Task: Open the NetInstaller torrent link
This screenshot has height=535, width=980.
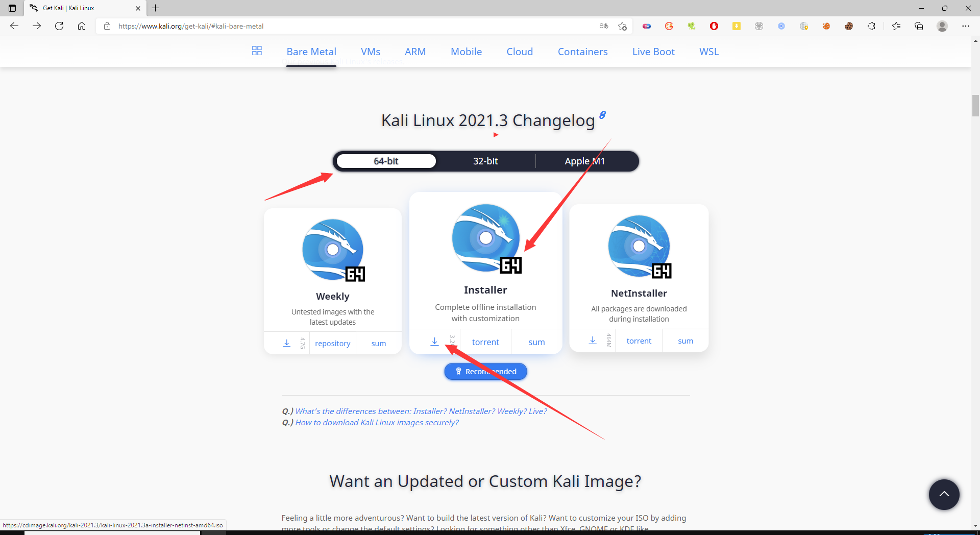Action: (639, 341)
